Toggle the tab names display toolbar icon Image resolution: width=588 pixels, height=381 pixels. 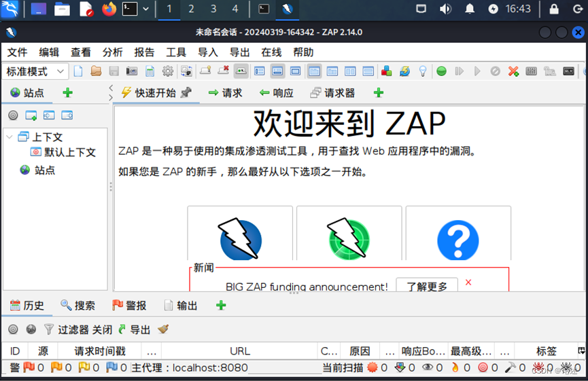click(241, 71)
